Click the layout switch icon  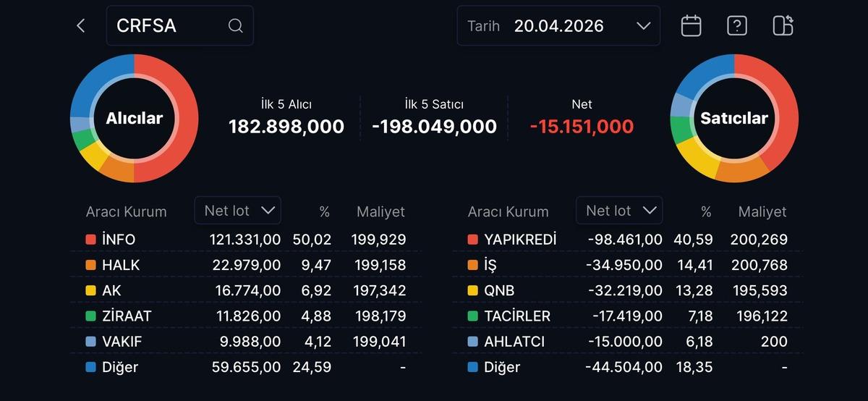(x=783, y=26)
